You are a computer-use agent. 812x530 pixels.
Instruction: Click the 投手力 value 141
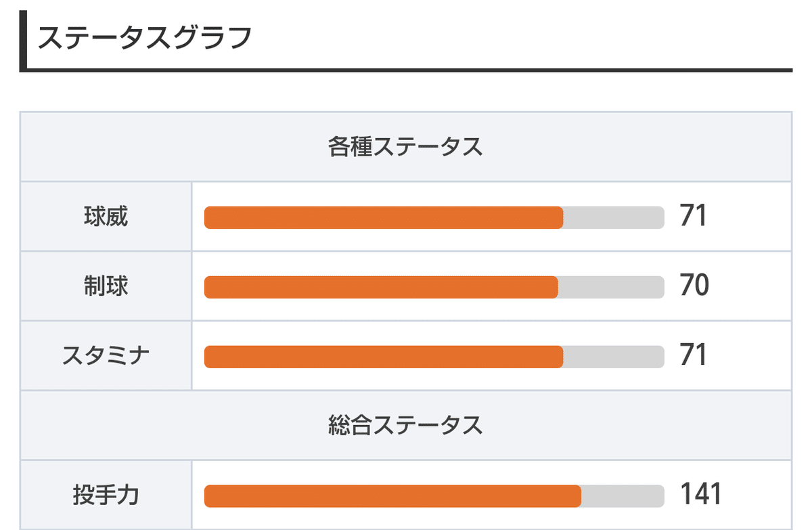701,495
